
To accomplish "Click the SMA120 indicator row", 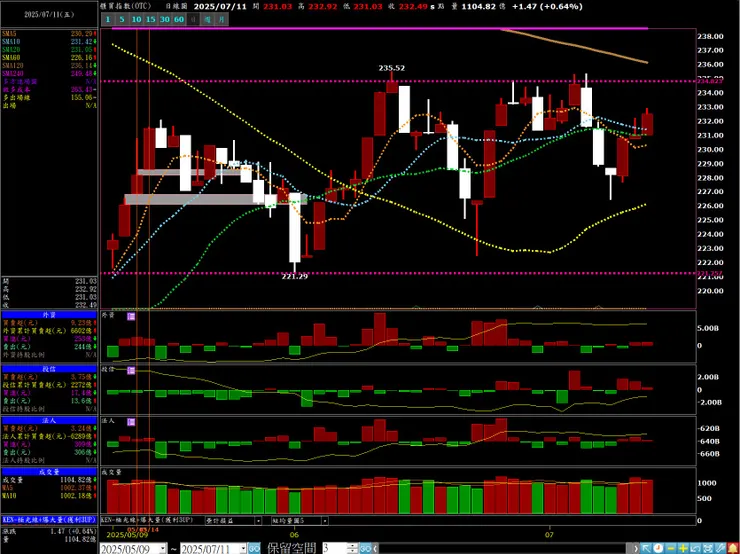I will 49,66.
